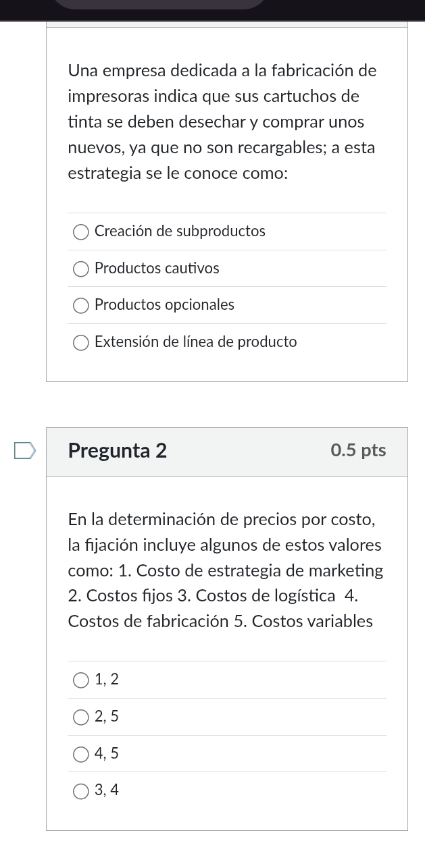Image resolution: width=425 pixels, height=868 pixels.
Task: Click the '1, 2' answer label text
Action: pos(107,680)
